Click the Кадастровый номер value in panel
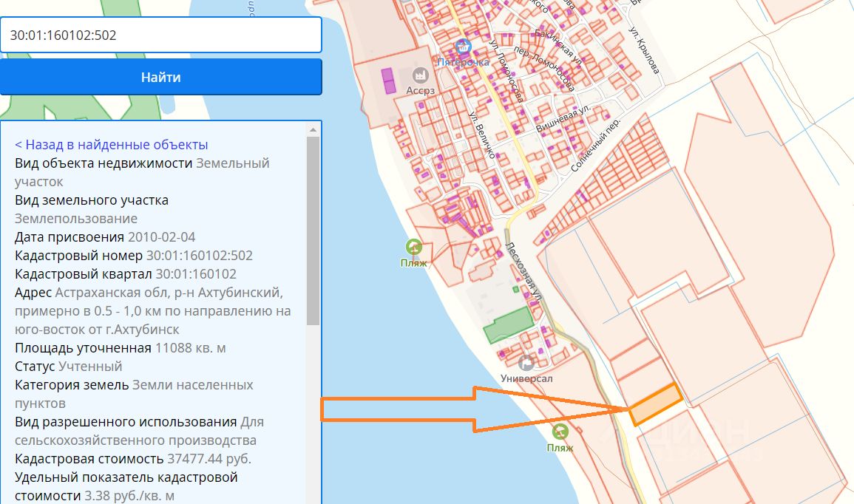Viewport: 854px width, 504px height. pos(200,255)
